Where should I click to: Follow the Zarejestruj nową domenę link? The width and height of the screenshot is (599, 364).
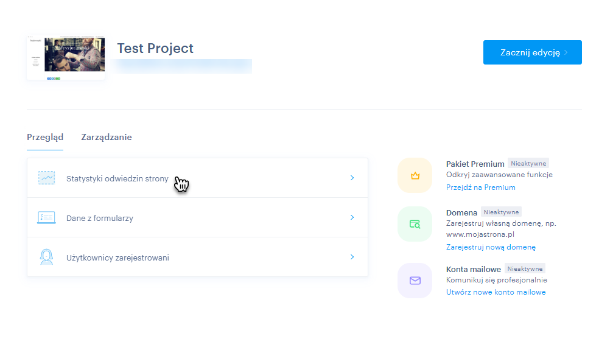point(491,247)
